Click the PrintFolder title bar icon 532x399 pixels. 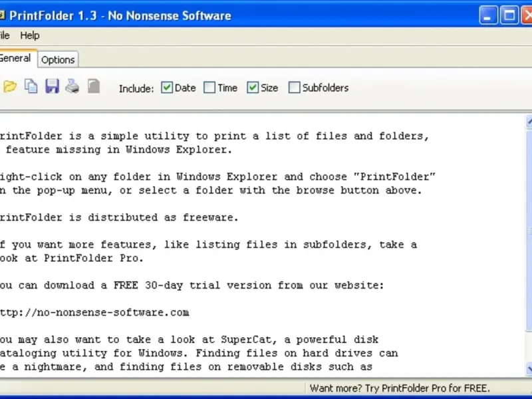coord(2,15)
